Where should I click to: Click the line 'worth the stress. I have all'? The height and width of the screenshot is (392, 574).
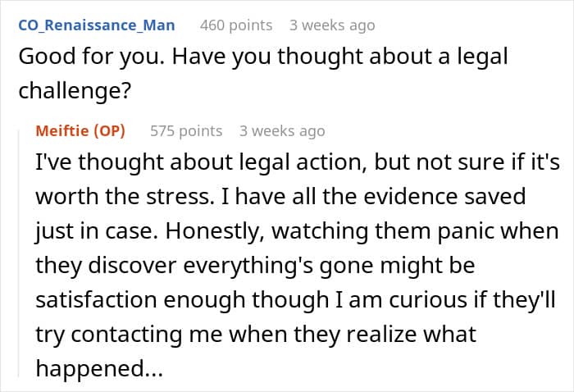(x=280, y=196)
